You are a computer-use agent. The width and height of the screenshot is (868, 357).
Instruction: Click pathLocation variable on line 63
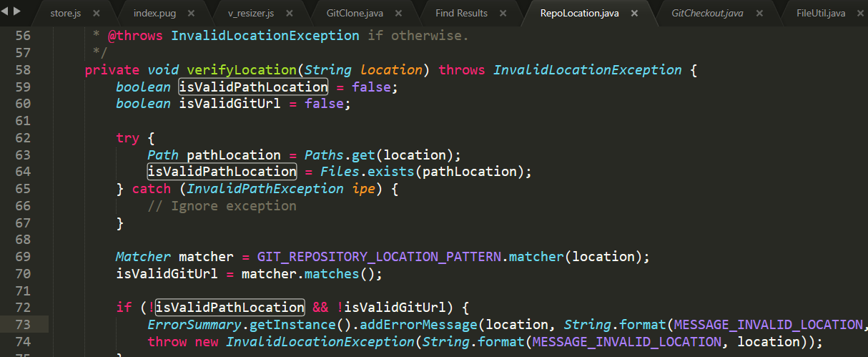click(234, 155)
